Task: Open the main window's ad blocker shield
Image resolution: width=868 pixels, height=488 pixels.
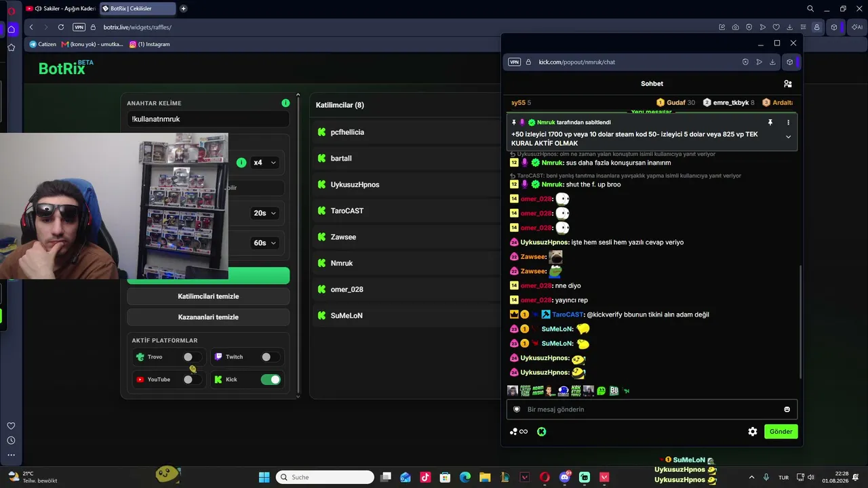Action: point(749,27)
